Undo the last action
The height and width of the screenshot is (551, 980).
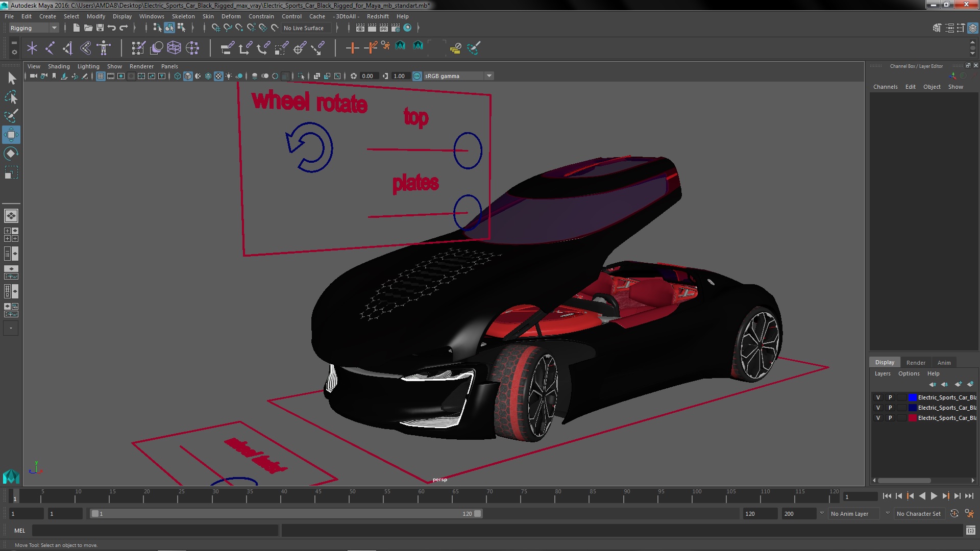112,28
